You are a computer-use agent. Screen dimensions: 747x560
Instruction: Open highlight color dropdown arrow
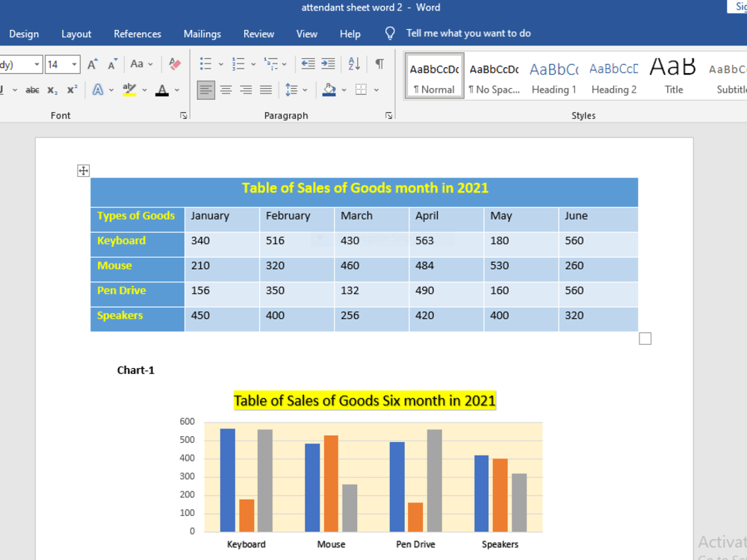pos(144,90)
